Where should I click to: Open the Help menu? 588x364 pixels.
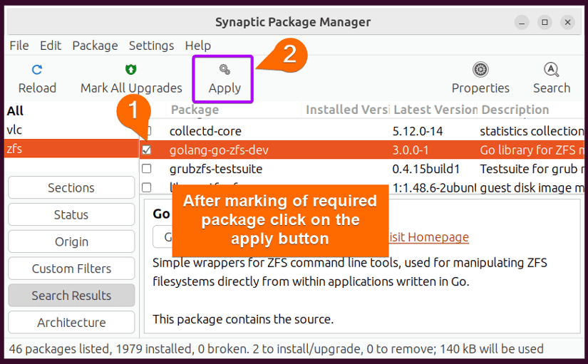pyautogui.click(x=198, y=46)
